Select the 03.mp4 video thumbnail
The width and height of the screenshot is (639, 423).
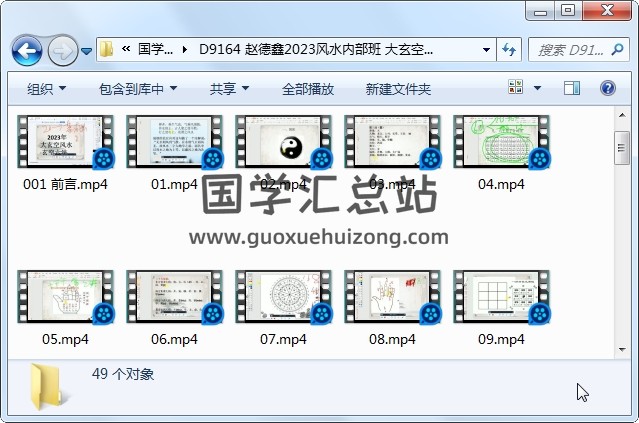coord(392,142)
